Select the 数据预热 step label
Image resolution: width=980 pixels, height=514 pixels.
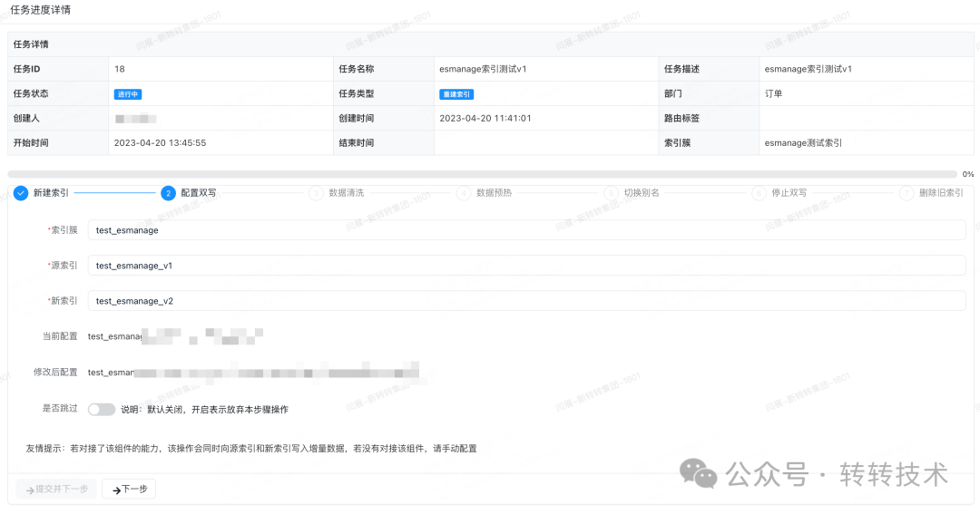pos(494,193)
